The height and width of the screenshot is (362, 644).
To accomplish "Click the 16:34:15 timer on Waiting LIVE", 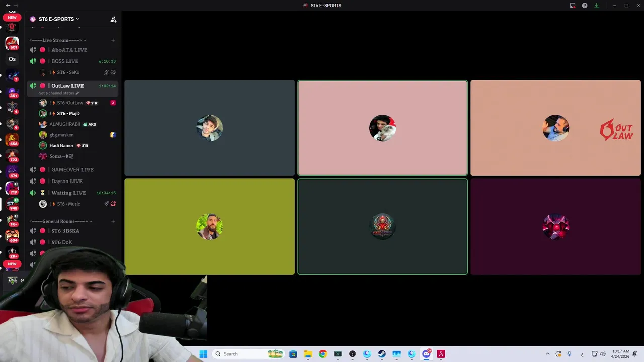I will point(106,193).
